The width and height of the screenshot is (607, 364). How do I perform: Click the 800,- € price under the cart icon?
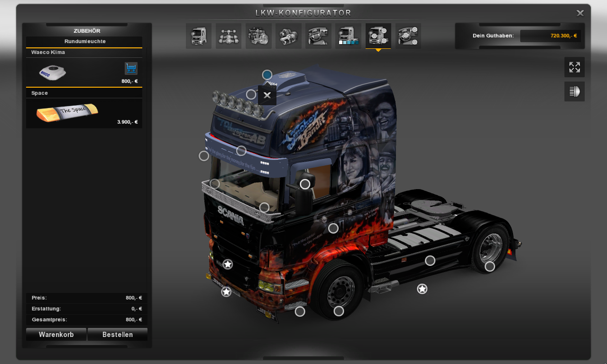click(x=129, y=81)
